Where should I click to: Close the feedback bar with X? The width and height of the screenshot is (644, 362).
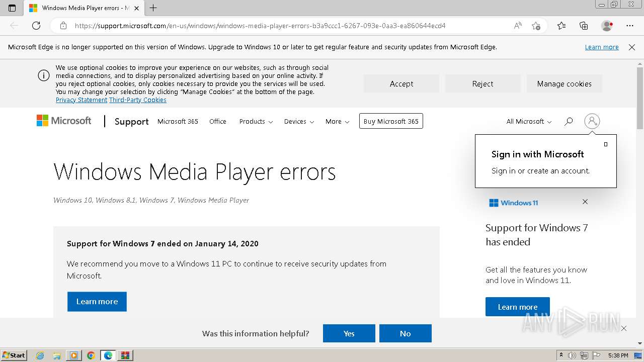624,328
